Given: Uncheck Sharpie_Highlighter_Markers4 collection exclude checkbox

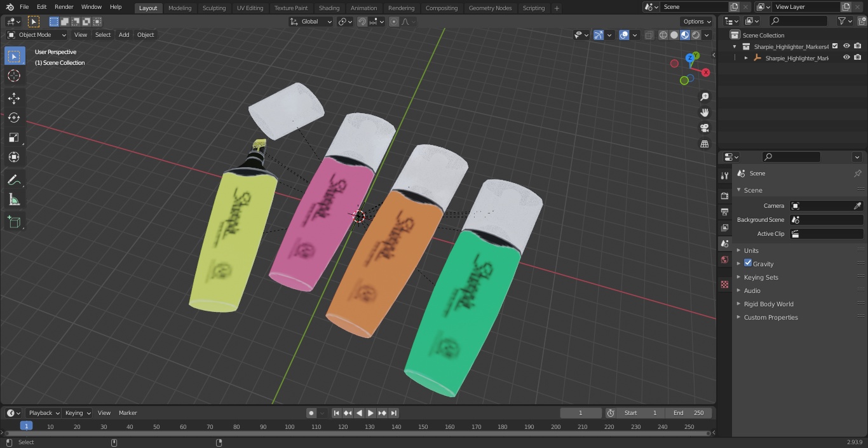Looking at the screenshot, I should [835, 46].
